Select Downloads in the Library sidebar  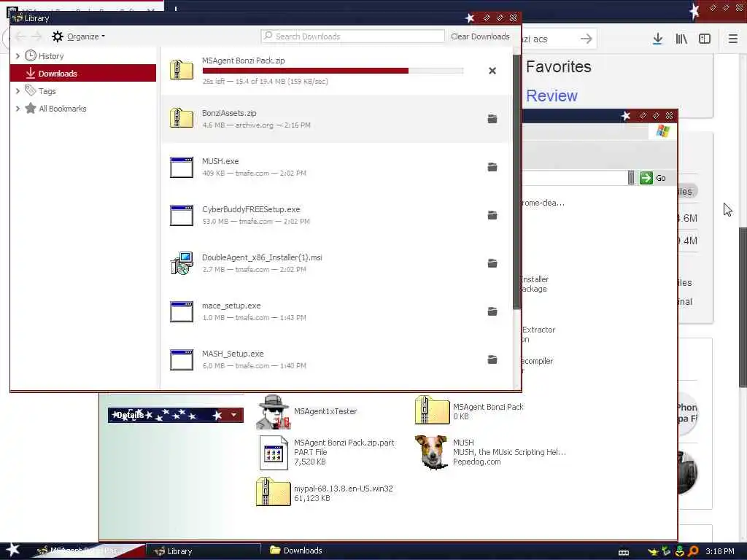[x=83, y=74]
